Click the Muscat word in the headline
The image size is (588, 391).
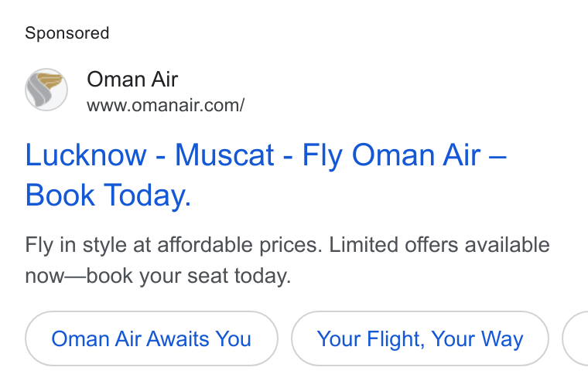pyautogui.click(x=224, y=155)
